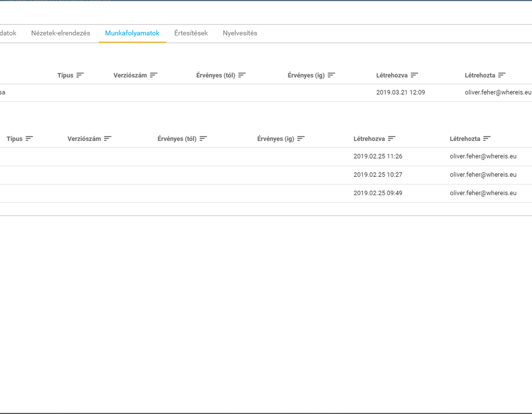Click Verziószám sort icon in upper table
This screenshot has height=414, width=532.
click(154, 75)
